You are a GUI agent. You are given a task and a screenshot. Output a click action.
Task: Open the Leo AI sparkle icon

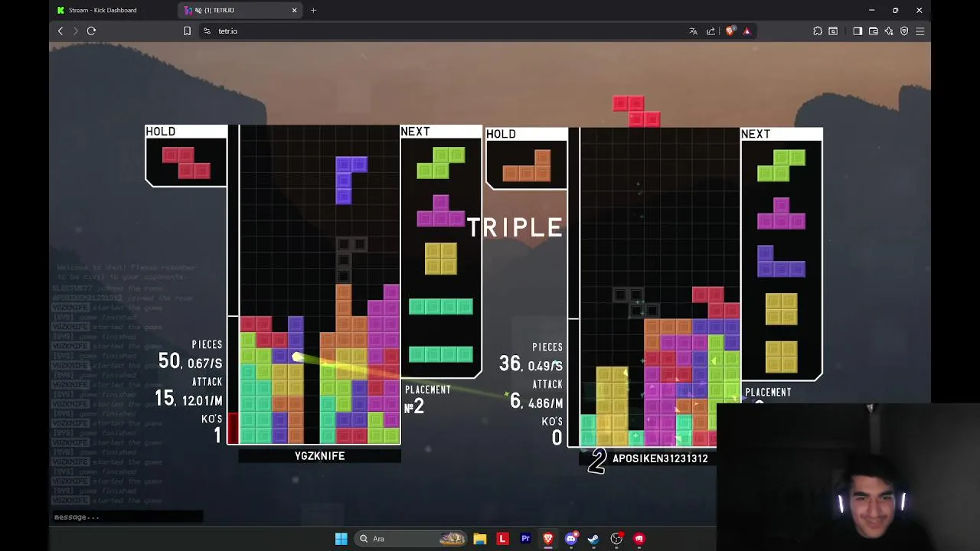click(889, 31)
